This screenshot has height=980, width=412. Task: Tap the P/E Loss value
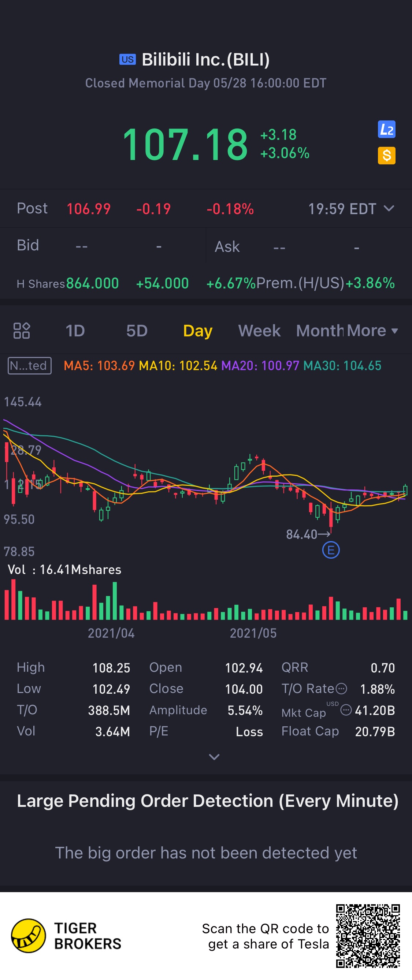click(249, 731)
